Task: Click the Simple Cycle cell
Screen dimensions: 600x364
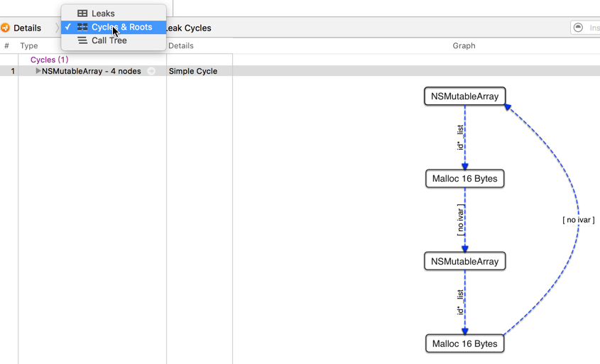Action: pos(193,71)
